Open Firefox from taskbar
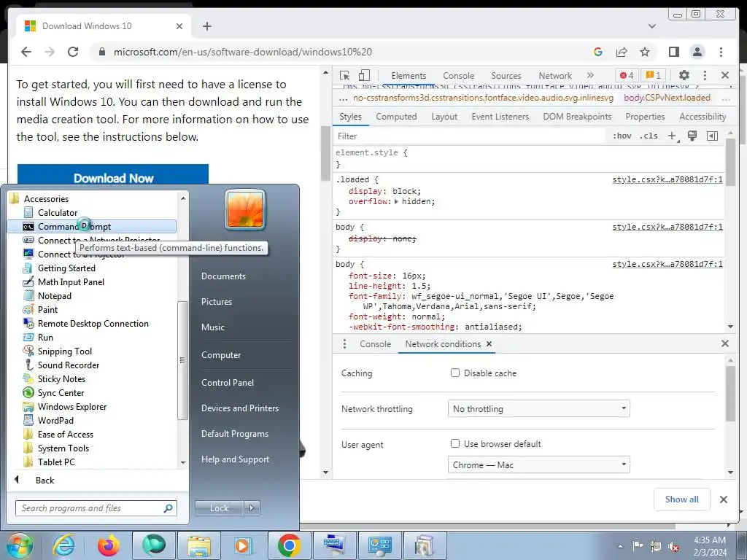Screen dimensions: 747x560 109,545
